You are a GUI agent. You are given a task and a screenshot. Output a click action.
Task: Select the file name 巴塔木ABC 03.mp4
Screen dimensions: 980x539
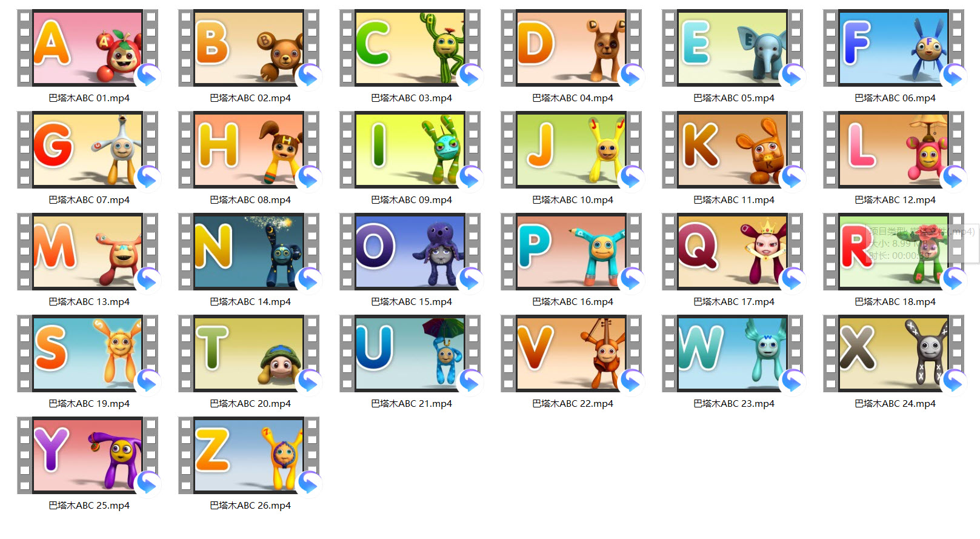(x=411, y=98)
